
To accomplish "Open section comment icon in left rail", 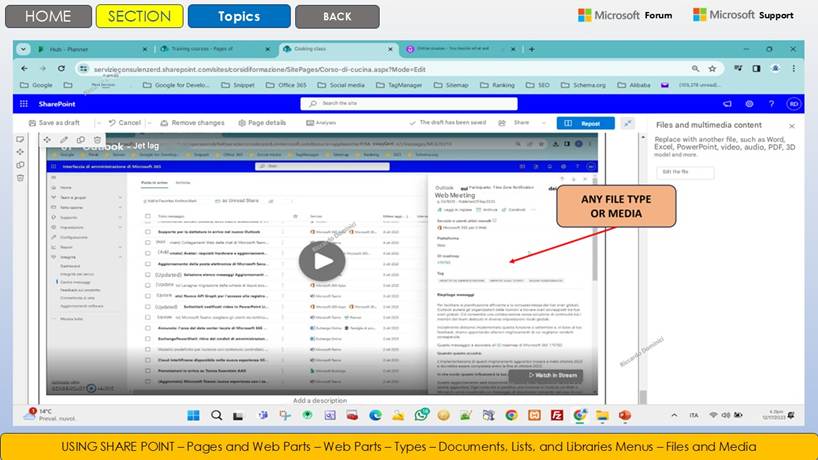I will click(x=20, y=139).
